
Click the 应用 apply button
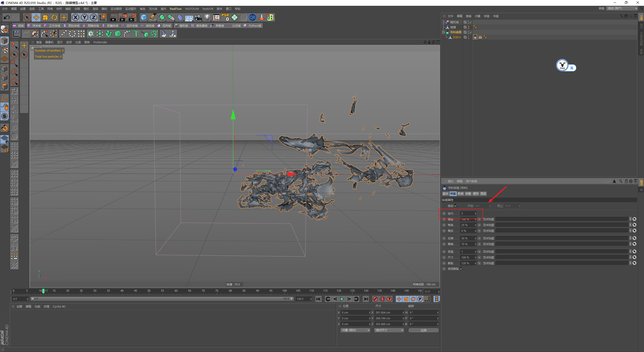(423, 330)
